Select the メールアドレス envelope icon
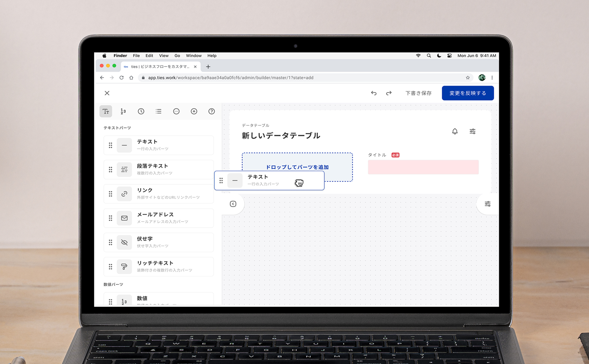The height and width of the screenshot is (364, 589). coord(124,218)
